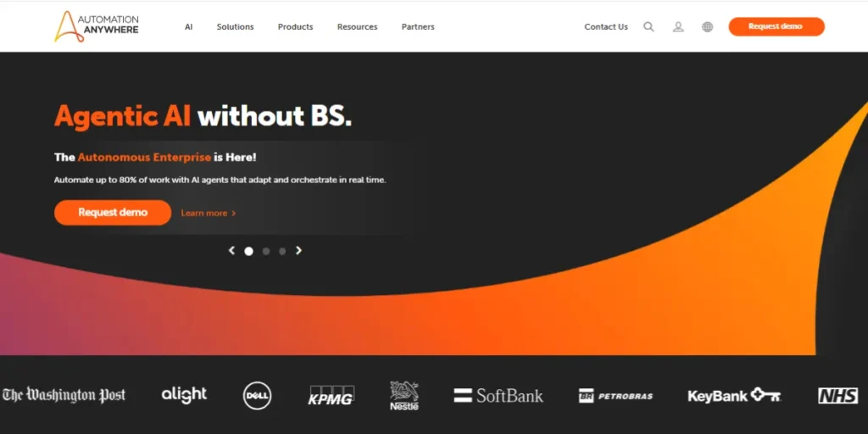Open the globe language selector icon
Image resolution: width=868 pixels, height=434 pixels.
click(x=707, y=27)
